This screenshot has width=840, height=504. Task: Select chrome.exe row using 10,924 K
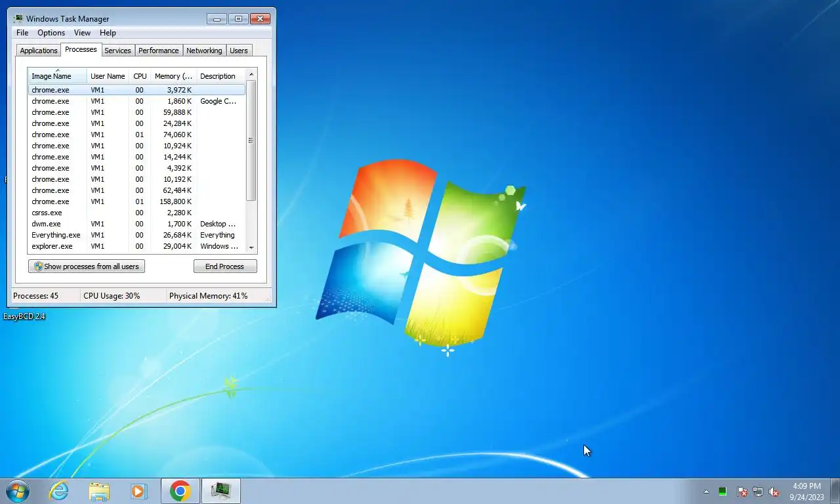tap(136, 146)
